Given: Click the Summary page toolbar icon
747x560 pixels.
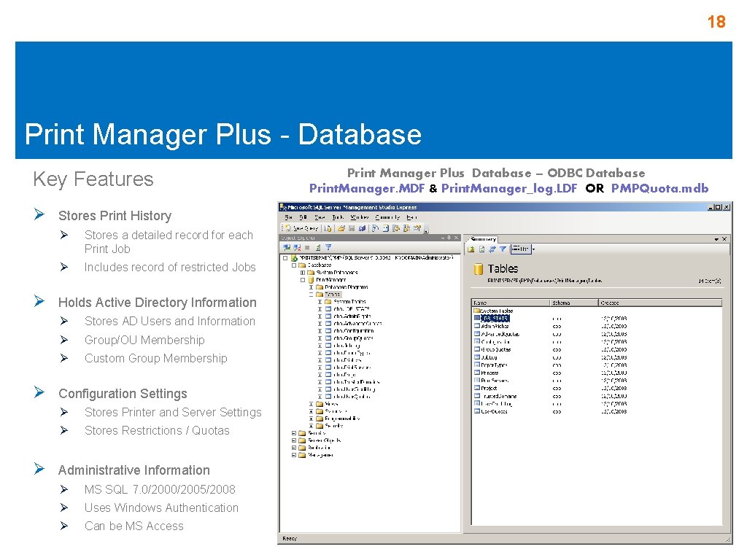Looking at the screenshot, I should (385, 228).
